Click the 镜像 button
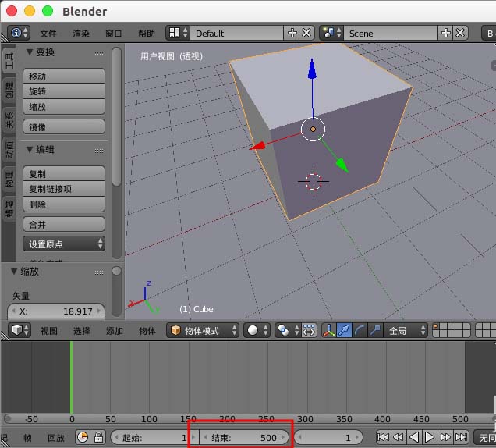Screen dimensions: 496x448 [64, 127]
